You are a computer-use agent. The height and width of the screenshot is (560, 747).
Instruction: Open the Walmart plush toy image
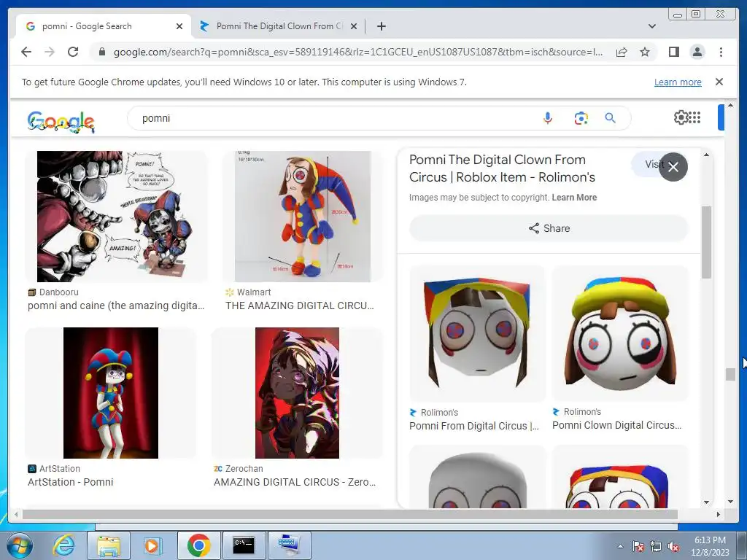coord(303,217)
